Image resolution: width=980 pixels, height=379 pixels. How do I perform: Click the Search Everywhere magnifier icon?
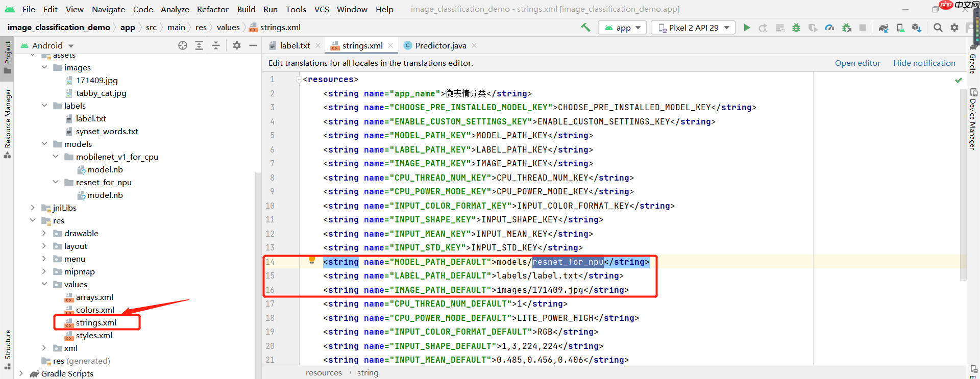click(x=938, y=28)
